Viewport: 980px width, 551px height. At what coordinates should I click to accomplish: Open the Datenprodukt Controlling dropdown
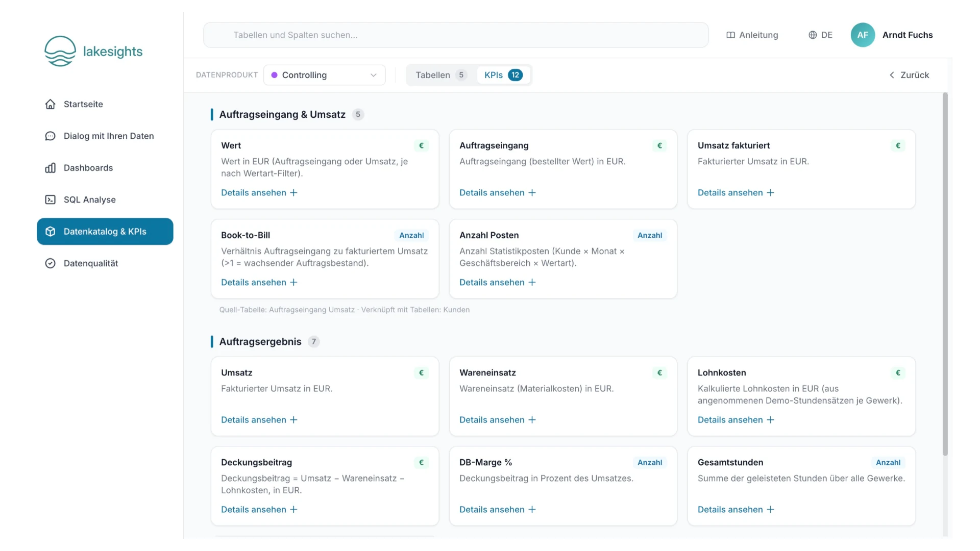324,75
